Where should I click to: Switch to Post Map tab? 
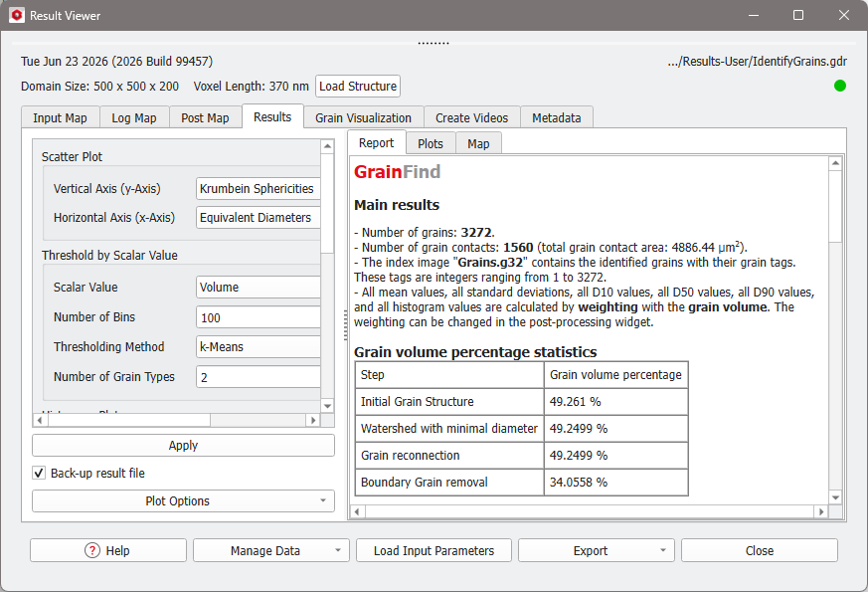pyautogui.click(x=205, y=118)
